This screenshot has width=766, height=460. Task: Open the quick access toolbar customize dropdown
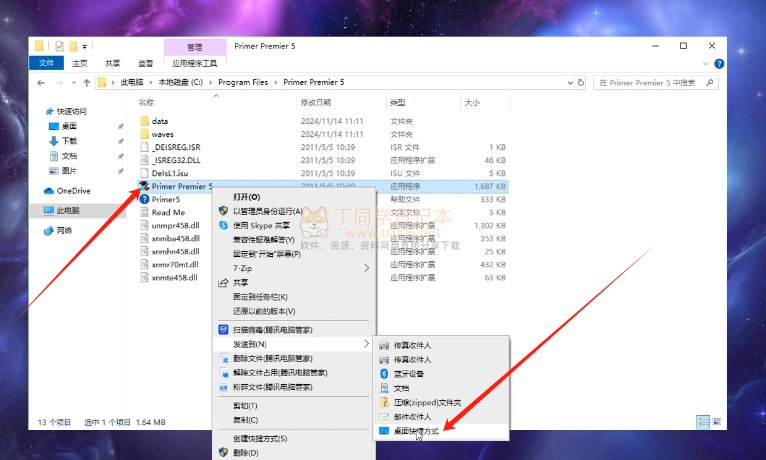pos(85,46)
